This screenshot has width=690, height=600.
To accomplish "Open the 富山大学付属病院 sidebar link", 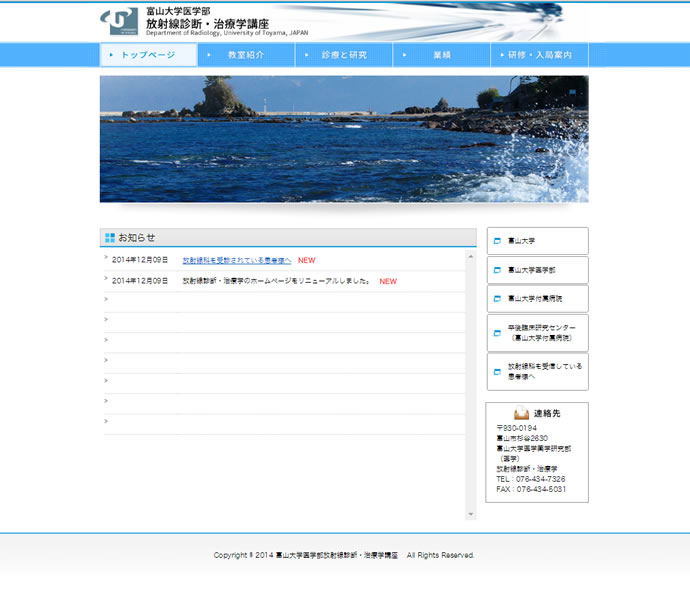I will click(538, 298).
